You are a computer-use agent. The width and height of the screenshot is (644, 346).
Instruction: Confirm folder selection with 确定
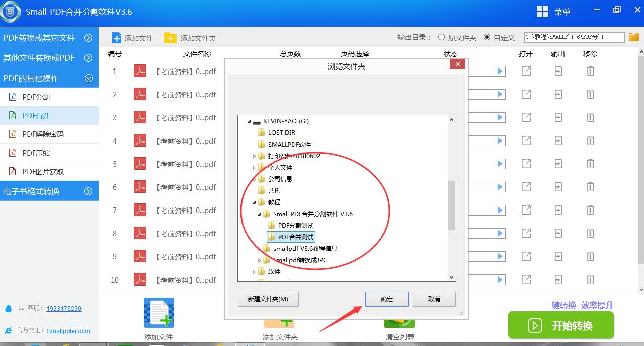coord(387,299)
